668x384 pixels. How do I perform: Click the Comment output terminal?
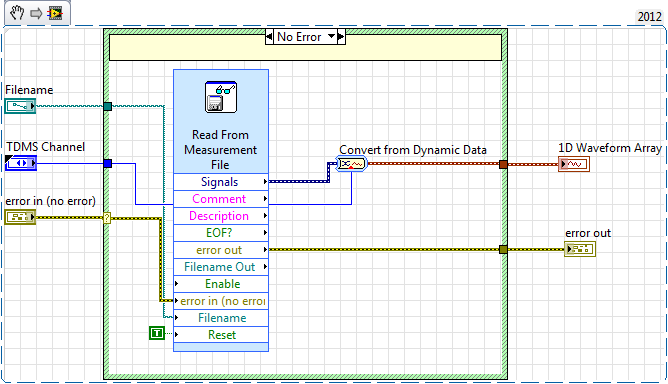point(221,199)
